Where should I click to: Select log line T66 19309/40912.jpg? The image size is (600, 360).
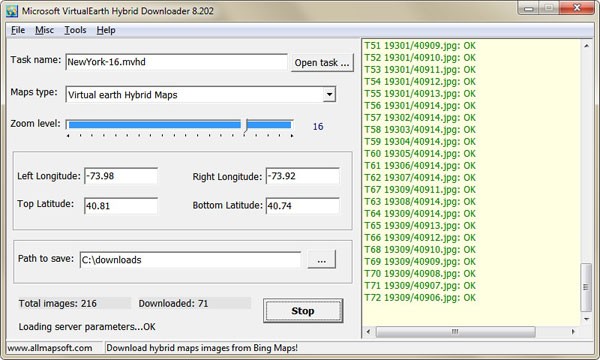click(420, 237)
